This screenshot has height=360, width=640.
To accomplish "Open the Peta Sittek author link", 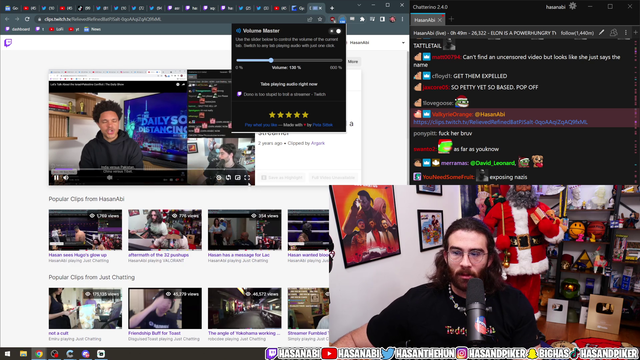I will click(x=322, y=125).
